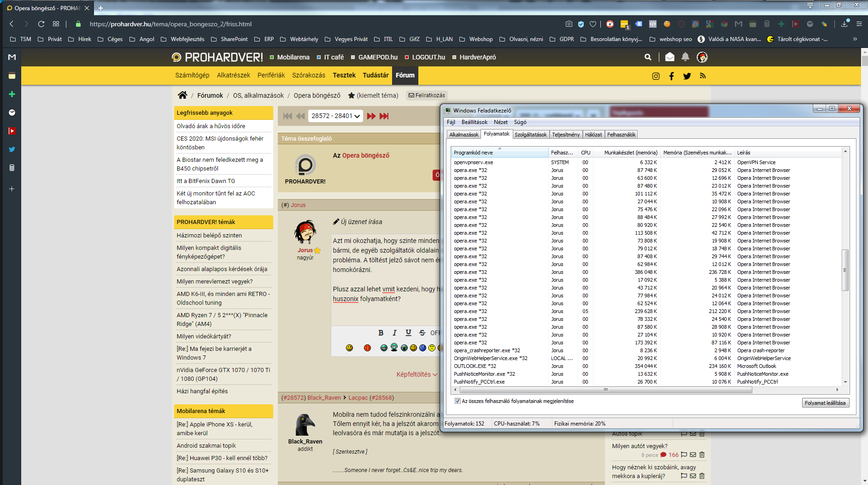Open the RSS feed icon
This screenshot has width=868, height=485.
point(703,76)
